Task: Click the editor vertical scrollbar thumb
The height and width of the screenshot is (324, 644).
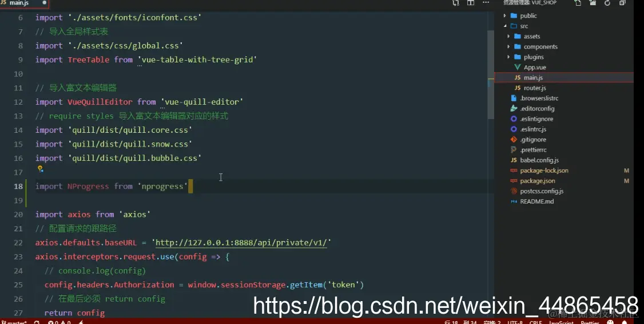Action: [490, 75]
